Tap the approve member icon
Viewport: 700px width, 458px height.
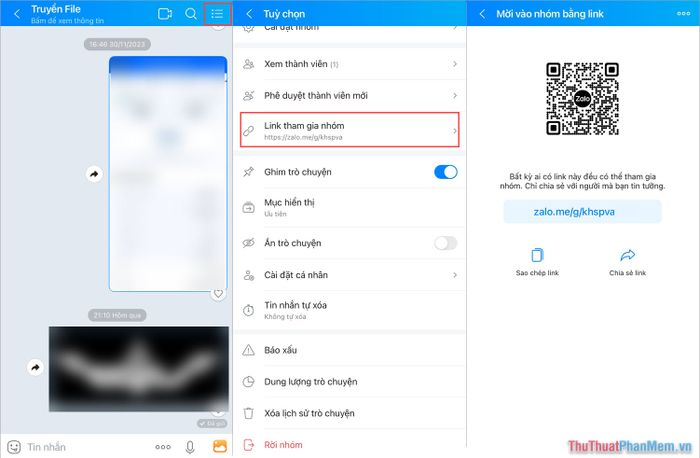(249, 96)
